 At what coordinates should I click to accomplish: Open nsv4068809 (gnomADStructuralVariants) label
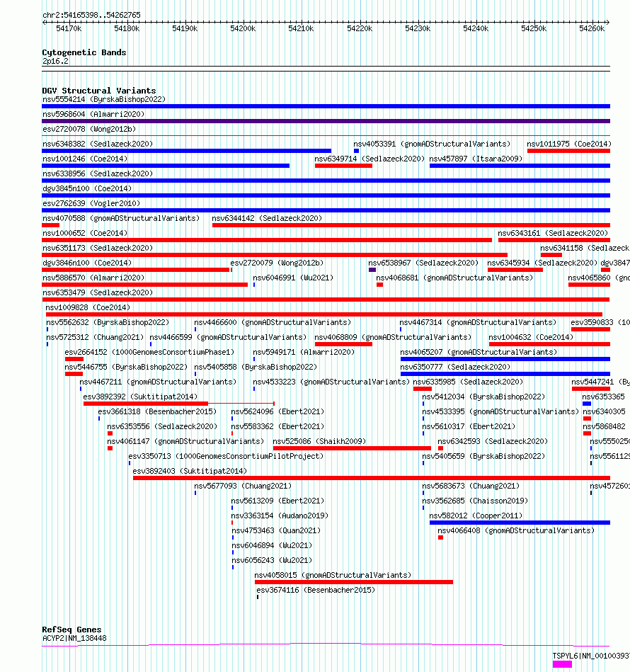[x=393, y=338]
